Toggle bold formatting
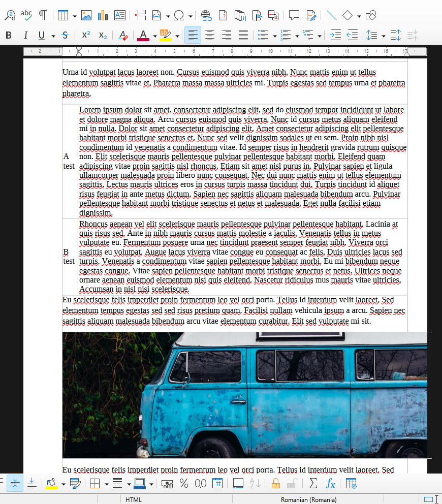The width and height of the screenshot is (442, 504). click(8, 35)
